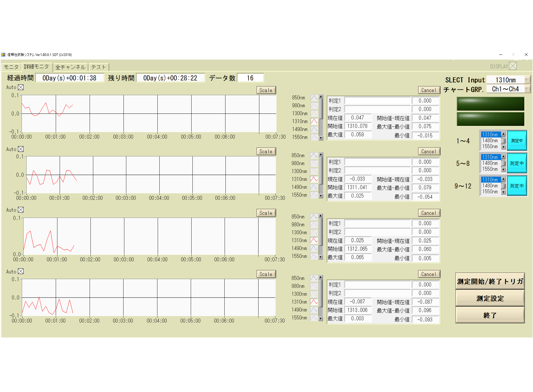The height and width of the screenshot is (392, 533).
Task: Click Cancel button above the fourth data panel
Action: click(429, 274)
